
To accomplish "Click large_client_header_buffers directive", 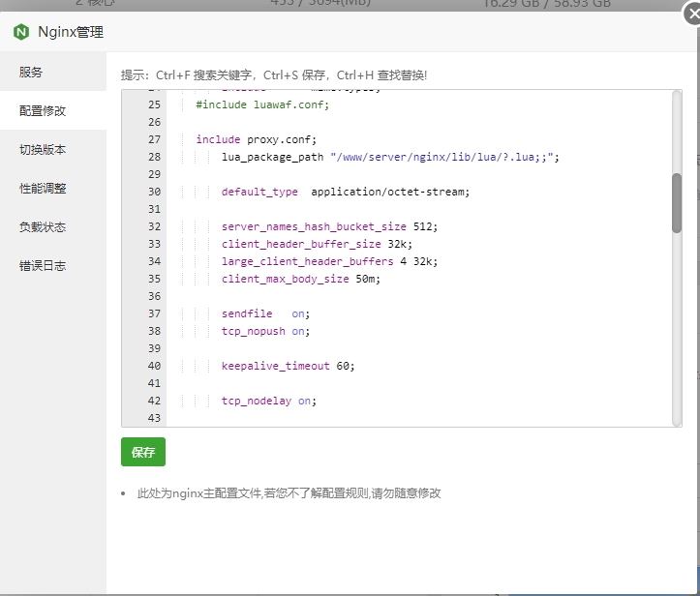I will pos(307,261).
